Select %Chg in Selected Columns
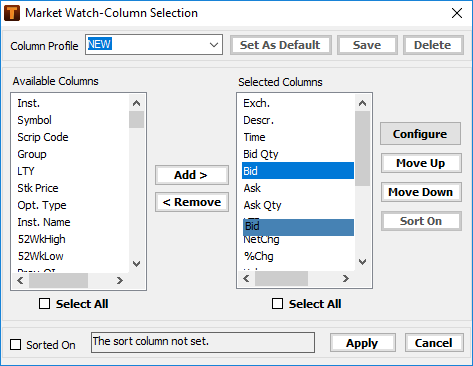This screenshot has height=366, width=473. coord(259,256)
